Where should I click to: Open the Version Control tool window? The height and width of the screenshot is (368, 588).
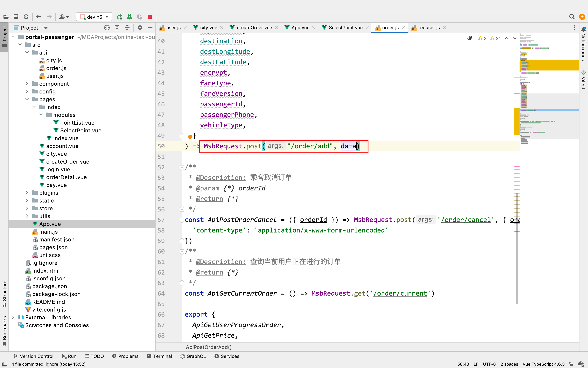point(33,356)
